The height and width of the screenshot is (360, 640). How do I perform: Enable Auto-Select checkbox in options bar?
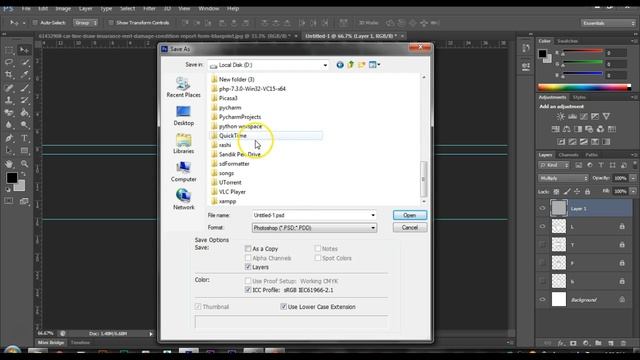point(35,23)
